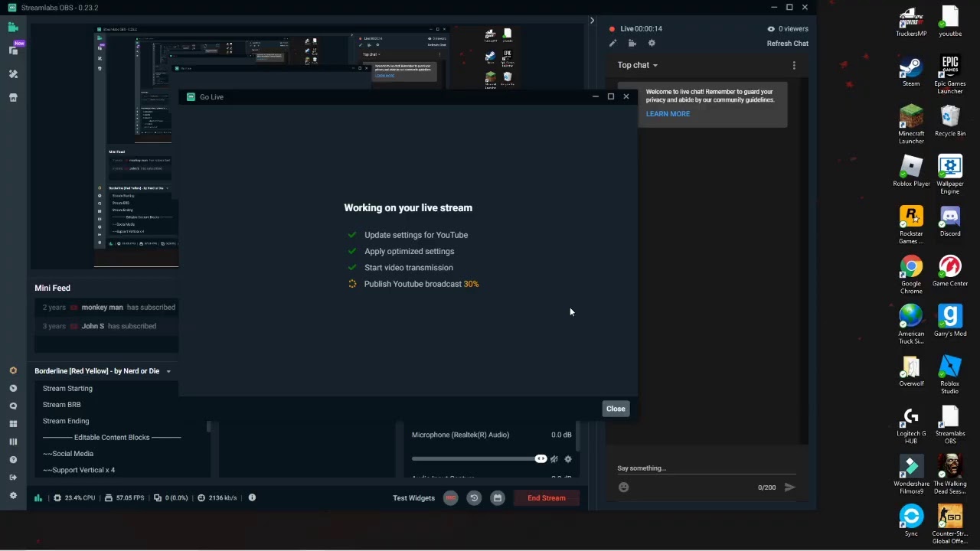Click the Logout arrow icon in sidebar
This screenshot has height=551, width=980.
click(13, 478)
